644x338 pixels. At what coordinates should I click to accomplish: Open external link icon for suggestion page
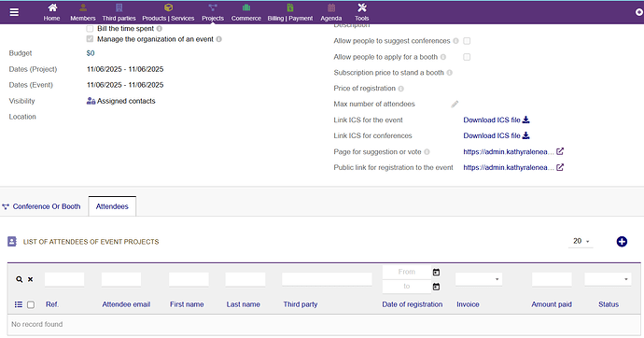click(560, 151)
